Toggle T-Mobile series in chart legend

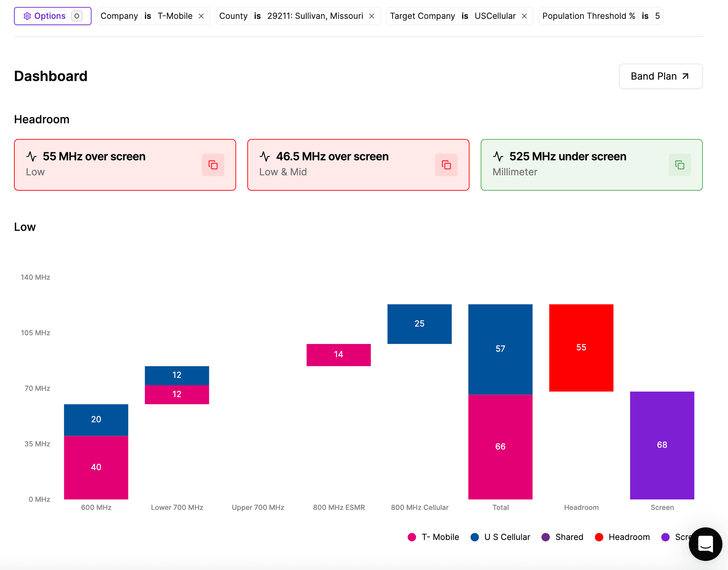pos(434,537)
